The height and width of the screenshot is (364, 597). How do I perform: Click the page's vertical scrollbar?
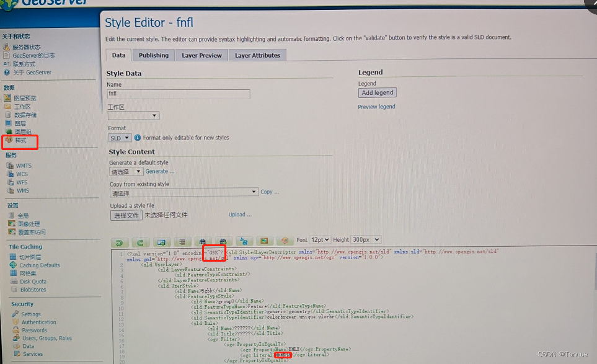click(595, 270)
